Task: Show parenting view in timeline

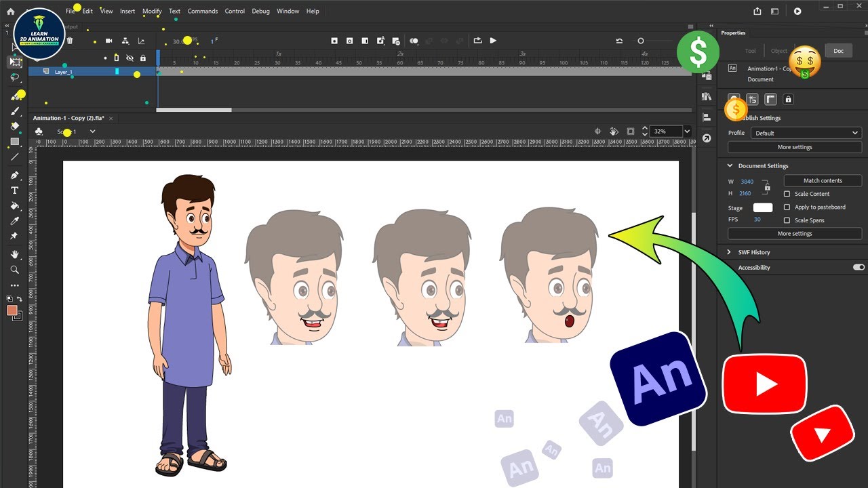Action: pos(125,41)
